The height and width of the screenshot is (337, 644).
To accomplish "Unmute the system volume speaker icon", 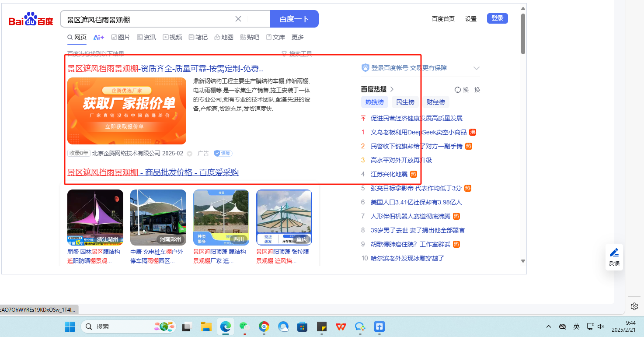I will tap(601, 326).
